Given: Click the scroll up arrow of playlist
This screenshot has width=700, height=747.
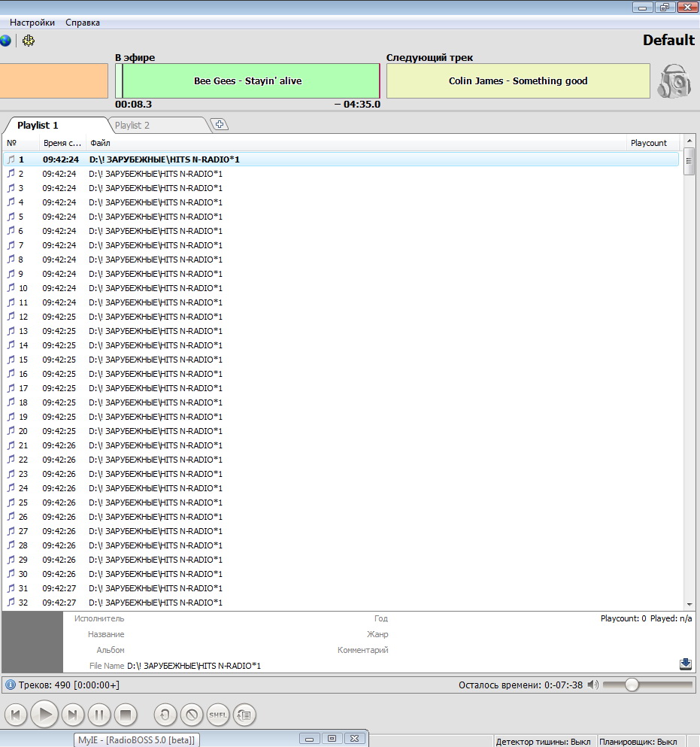Looking at the screenshot, I should tap(689, 141).
